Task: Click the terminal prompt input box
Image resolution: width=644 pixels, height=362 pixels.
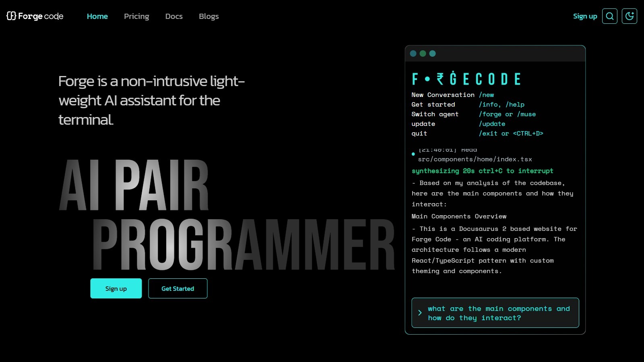Action: pos(498,313)
